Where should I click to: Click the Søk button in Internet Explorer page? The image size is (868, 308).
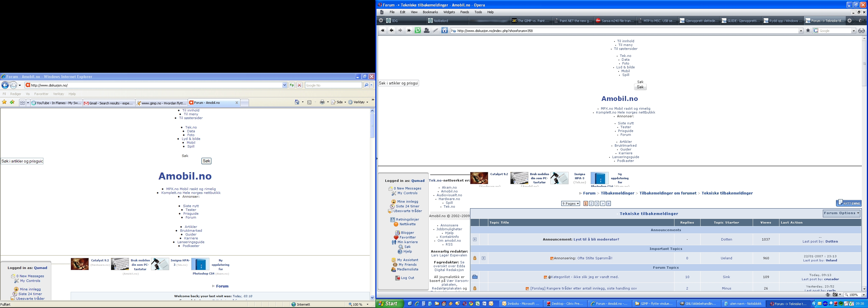coord(206,161)
